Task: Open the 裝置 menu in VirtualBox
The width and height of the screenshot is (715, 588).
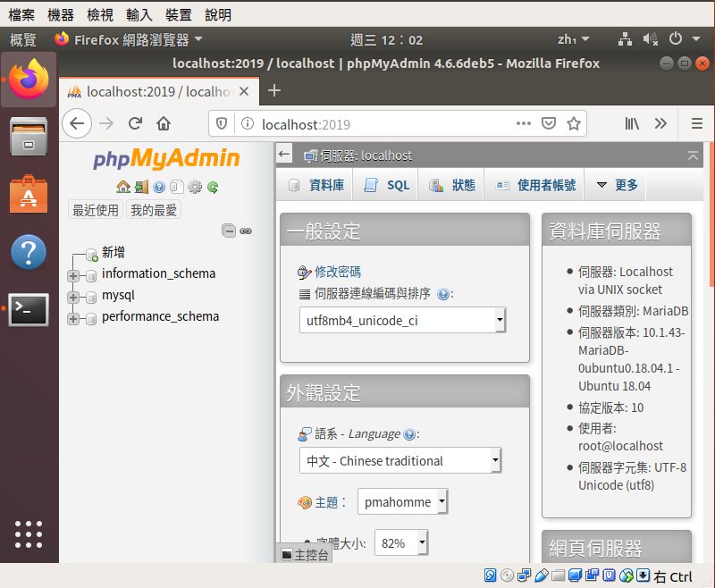Action: point(178,15)
